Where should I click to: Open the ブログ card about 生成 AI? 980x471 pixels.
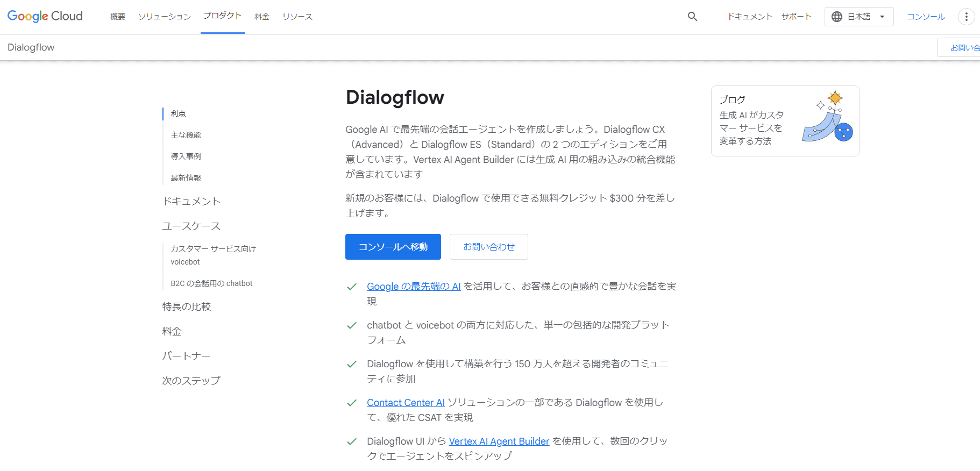(785, 121)
